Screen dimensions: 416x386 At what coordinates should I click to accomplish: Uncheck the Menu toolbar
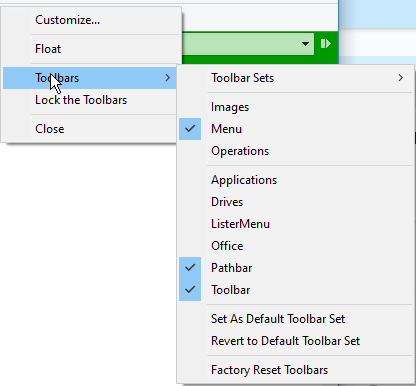296,129
